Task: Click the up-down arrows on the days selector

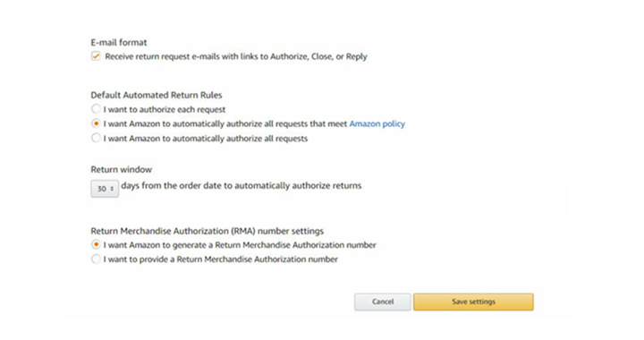Action: 112,189
